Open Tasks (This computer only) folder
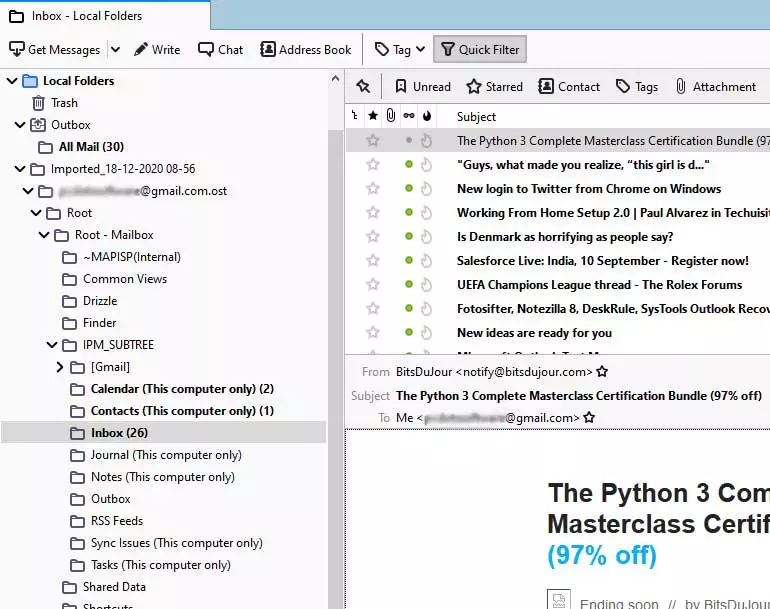 click(x=161, y=565)
